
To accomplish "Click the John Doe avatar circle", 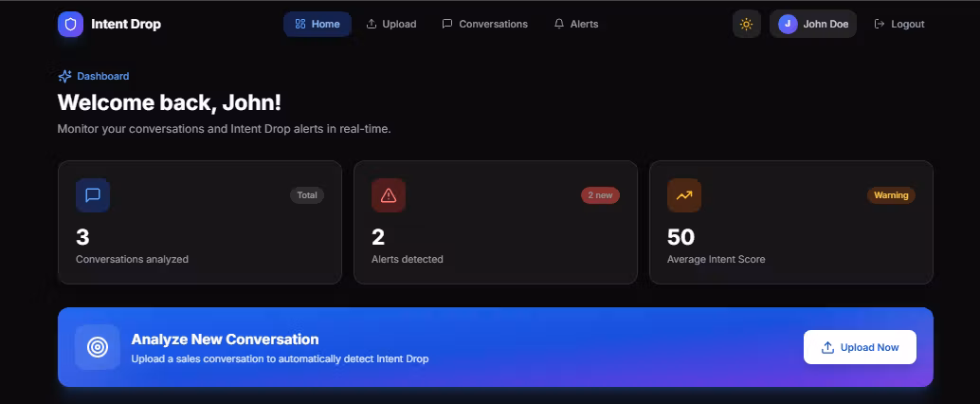I will 788,24.
